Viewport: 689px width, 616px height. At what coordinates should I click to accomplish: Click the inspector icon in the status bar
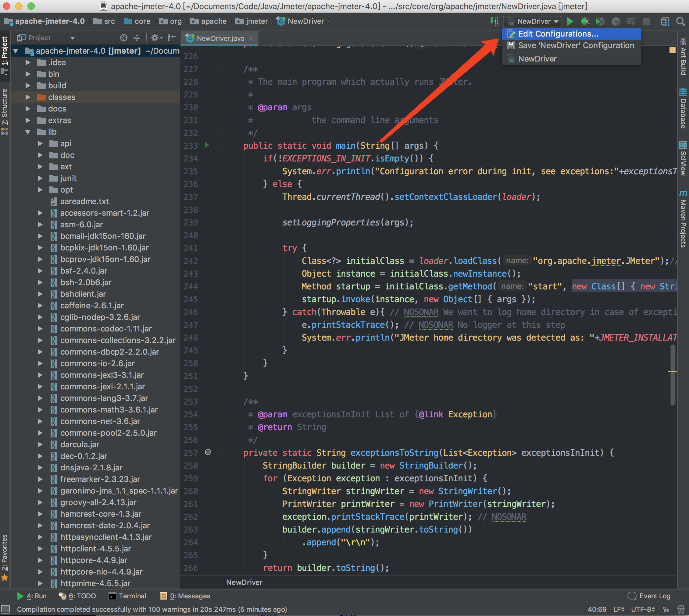pos(680,609)
